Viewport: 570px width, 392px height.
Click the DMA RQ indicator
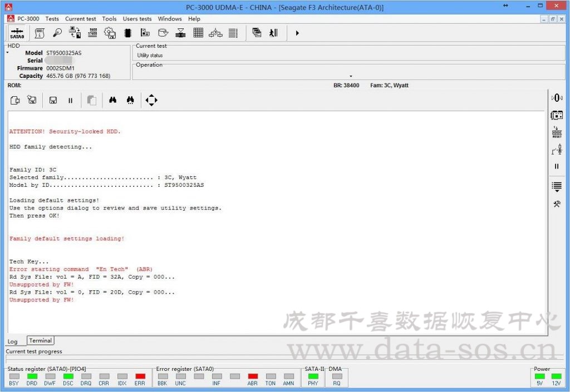click(x=337, y=376)
